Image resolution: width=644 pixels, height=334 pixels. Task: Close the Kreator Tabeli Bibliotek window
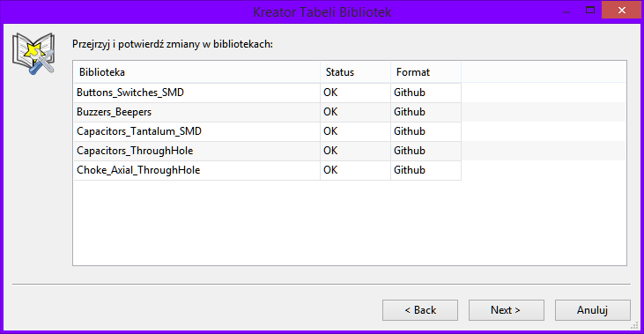pos(621,10)
